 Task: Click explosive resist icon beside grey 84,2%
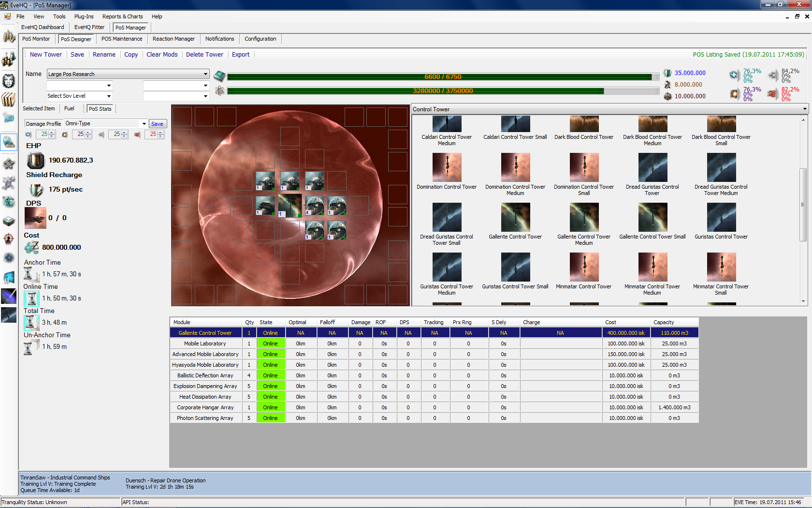pos(773,75)
